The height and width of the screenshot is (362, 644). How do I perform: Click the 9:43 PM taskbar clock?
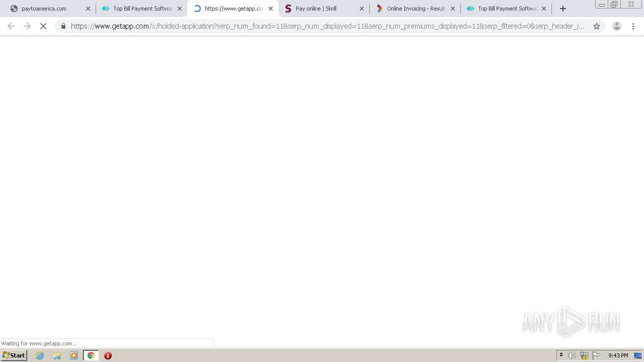(618, 355)
